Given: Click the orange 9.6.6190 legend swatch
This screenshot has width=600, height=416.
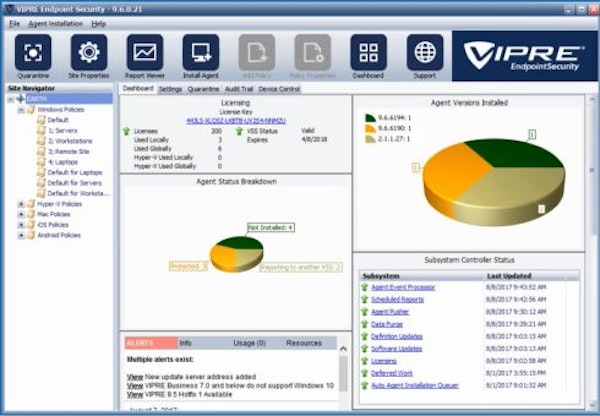Looking at the screenshot, I should coord(370,128).
